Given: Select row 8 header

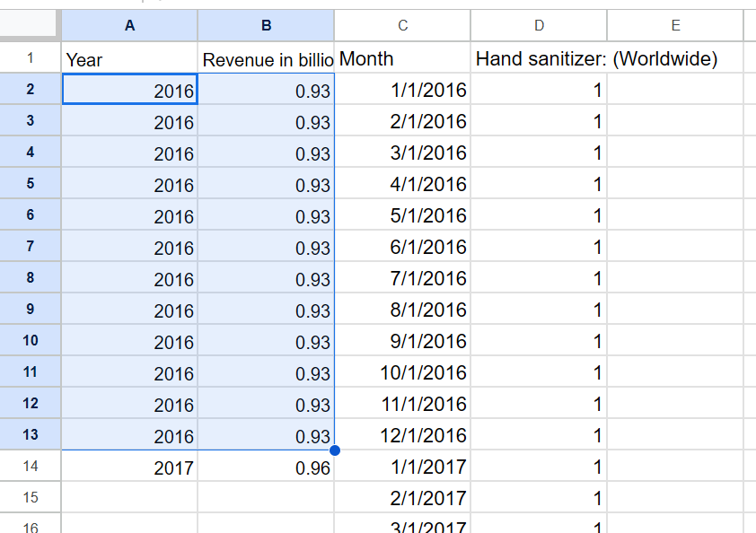Looking at the screenshot, I should [30, 277].
